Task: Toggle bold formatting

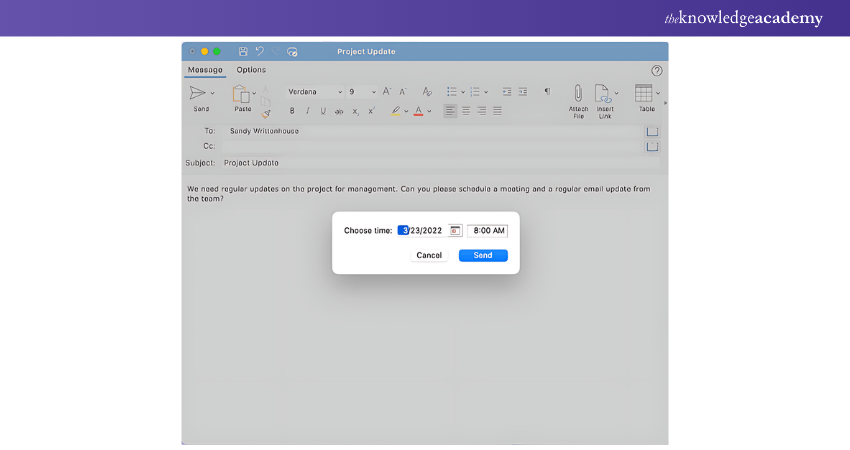Action: (292, 111)
